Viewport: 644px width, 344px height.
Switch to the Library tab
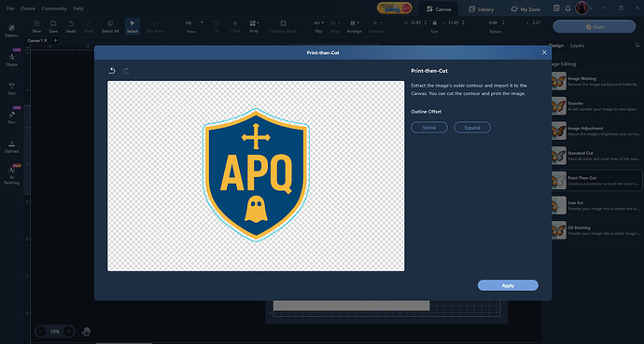[x=481, y=9]
